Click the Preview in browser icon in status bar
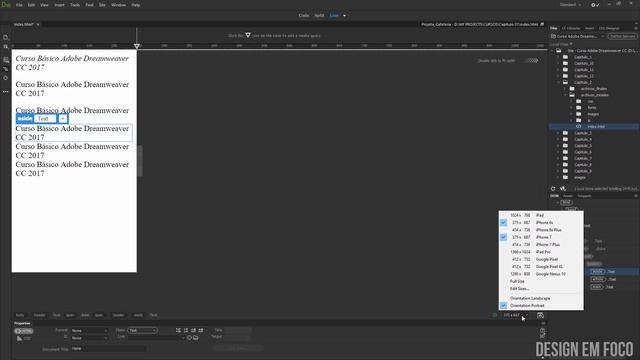The width and height of the screenshot is (640, 360). [x=540, y=315]
